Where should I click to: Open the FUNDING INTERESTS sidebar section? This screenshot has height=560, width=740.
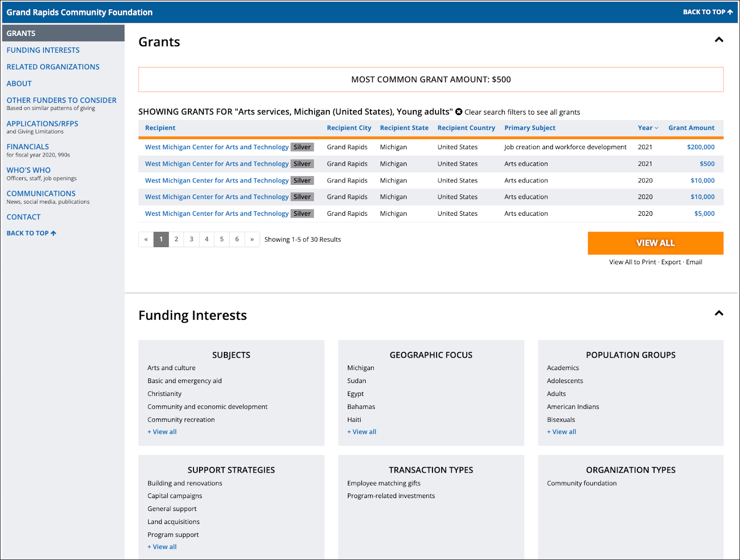[x=43, y=50]
